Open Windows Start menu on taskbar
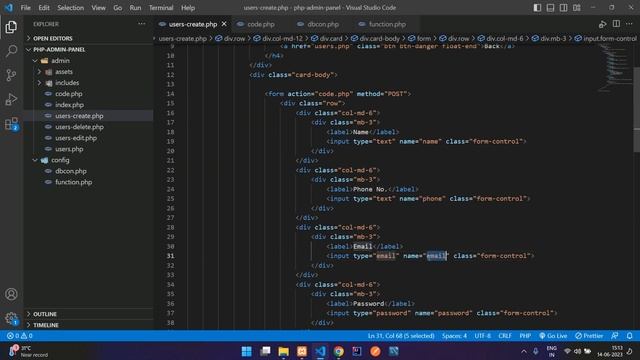640x360 pixels. (x=247, y=351)
